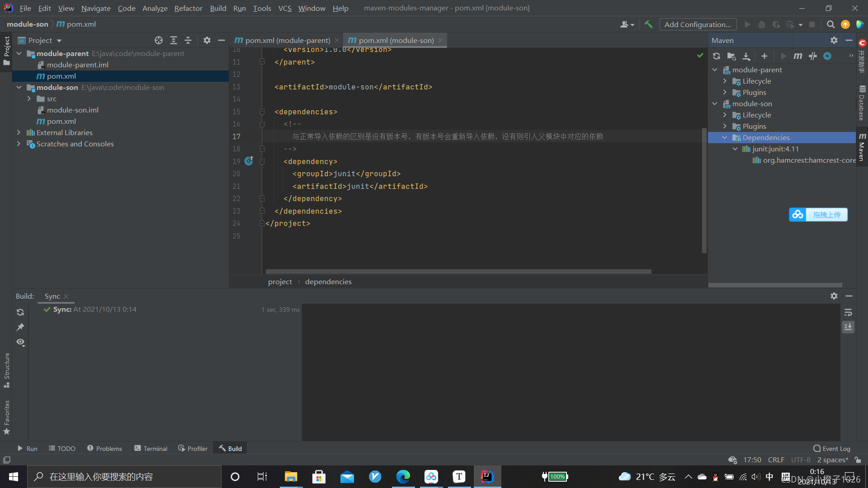Screen dimensions: 868x488
Task: Select pom.xml under module-son
Action: 61,121
